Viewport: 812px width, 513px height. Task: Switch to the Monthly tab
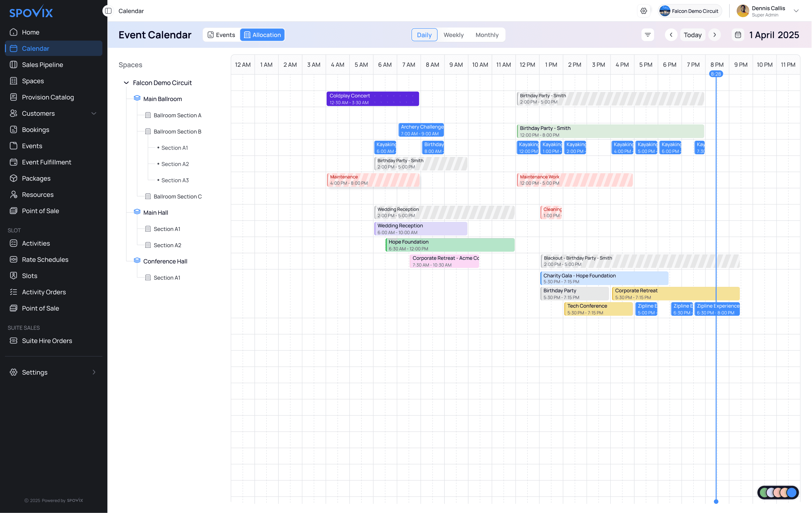click(x=487, y=34)
